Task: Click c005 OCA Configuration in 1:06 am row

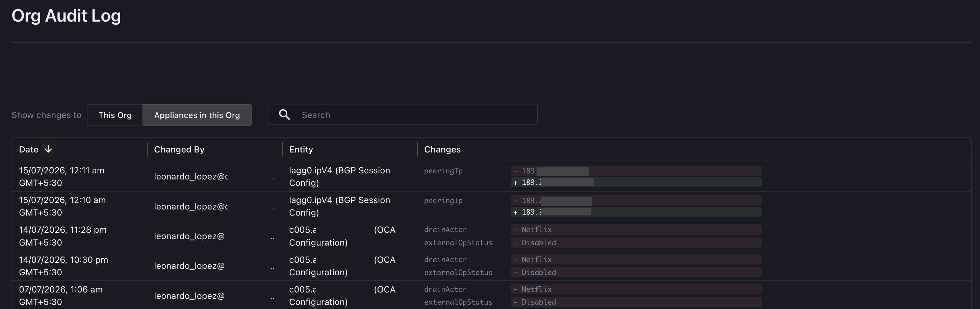Action: 342,295
